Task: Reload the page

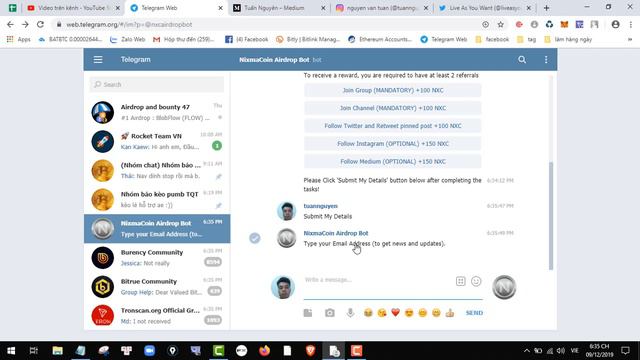Action: 40,24
